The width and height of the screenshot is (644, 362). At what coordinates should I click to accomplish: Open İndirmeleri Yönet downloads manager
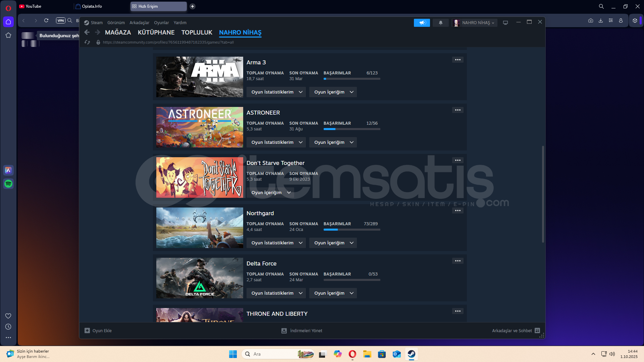point(302,330)
